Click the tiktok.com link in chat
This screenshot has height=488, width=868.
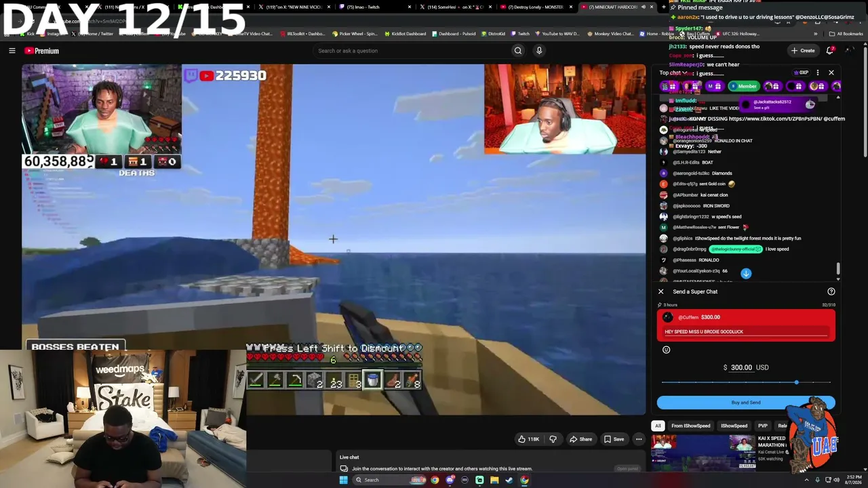pos(775,119)
